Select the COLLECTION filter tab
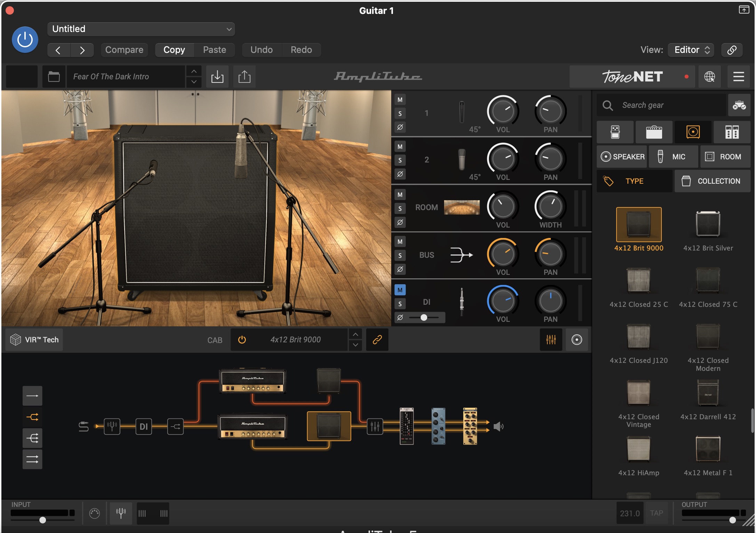 712,181
